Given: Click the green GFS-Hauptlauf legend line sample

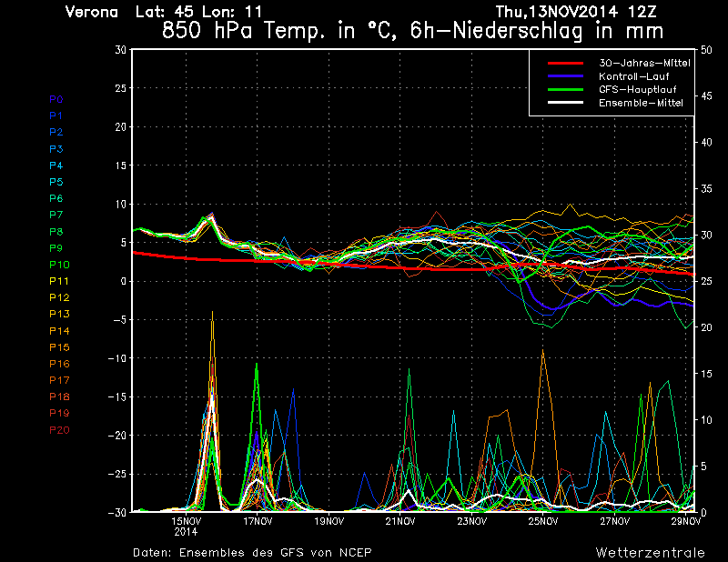Looking at the screenshot, I should click(565, 89).
